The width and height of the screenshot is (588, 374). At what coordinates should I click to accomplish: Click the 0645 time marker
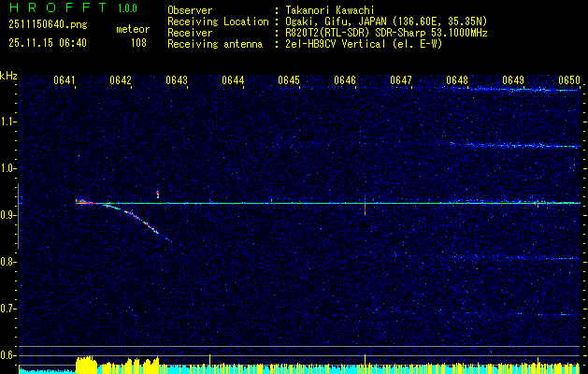click(288, 80)
